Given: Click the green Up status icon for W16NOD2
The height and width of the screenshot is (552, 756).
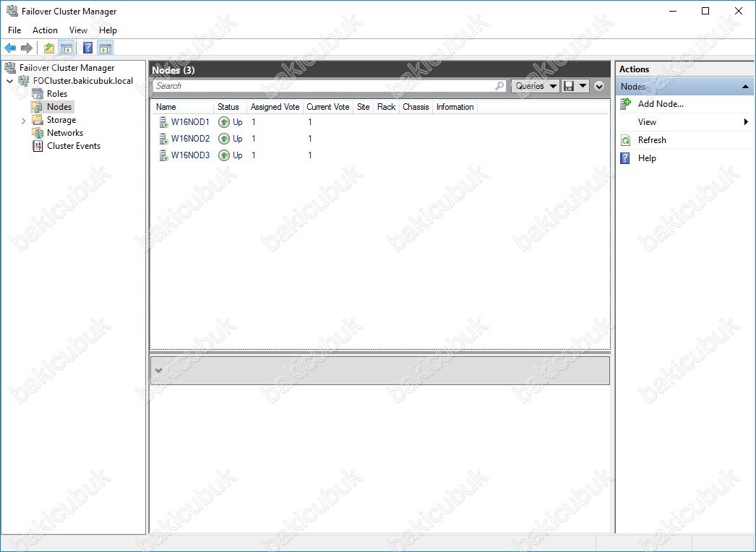Looking at the screenshot, I should [224, 139].
